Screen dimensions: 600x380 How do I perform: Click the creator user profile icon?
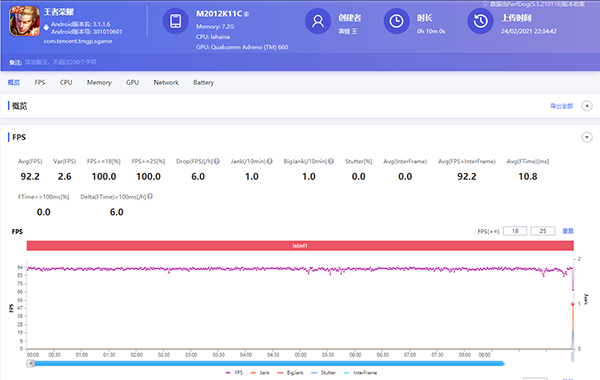[318, 21]
